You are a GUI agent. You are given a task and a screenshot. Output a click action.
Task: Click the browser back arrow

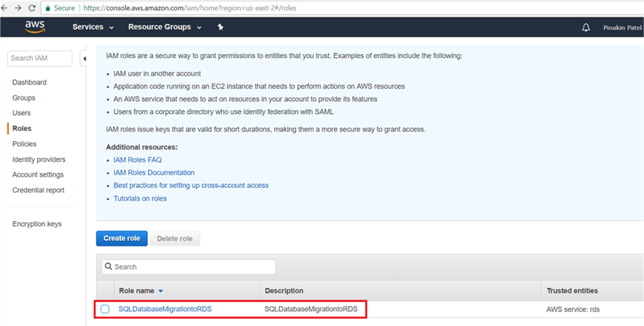click(x=4, y=8)
